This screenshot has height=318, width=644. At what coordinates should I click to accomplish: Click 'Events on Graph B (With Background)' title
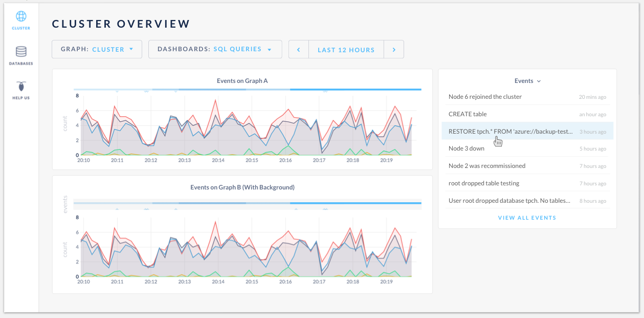click(242, 187)
